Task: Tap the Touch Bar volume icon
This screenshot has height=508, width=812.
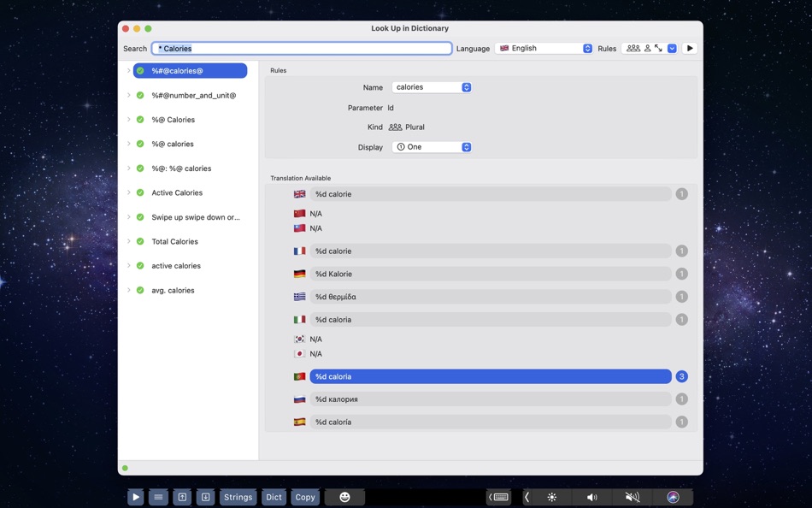Action: click(x=592, y=497)
